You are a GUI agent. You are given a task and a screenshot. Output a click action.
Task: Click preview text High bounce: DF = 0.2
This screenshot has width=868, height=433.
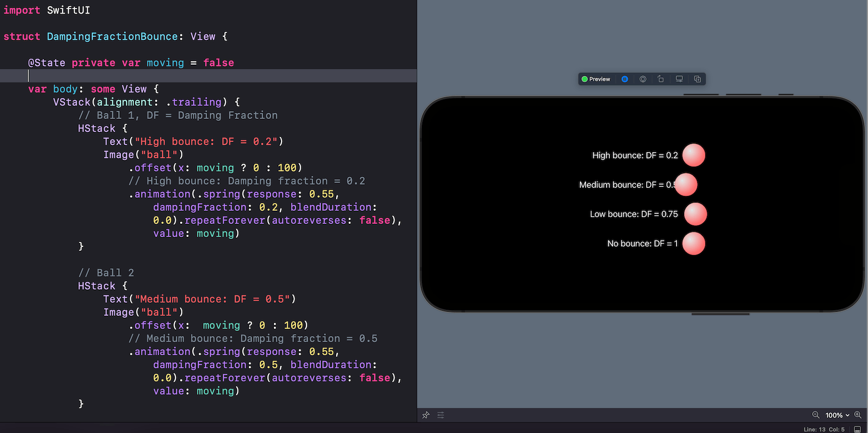[635, 155]
